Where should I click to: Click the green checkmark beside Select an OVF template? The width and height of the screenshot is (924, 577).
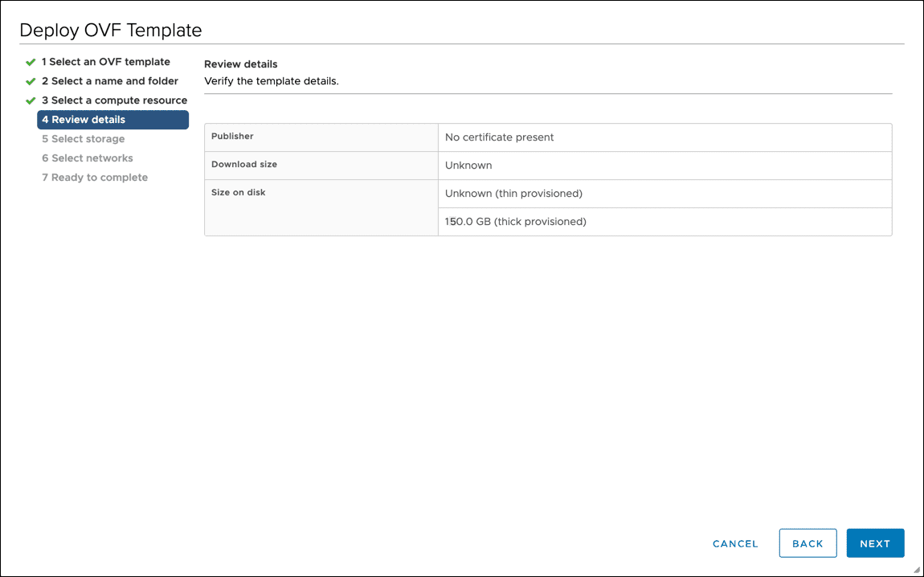tap(31, 62)
